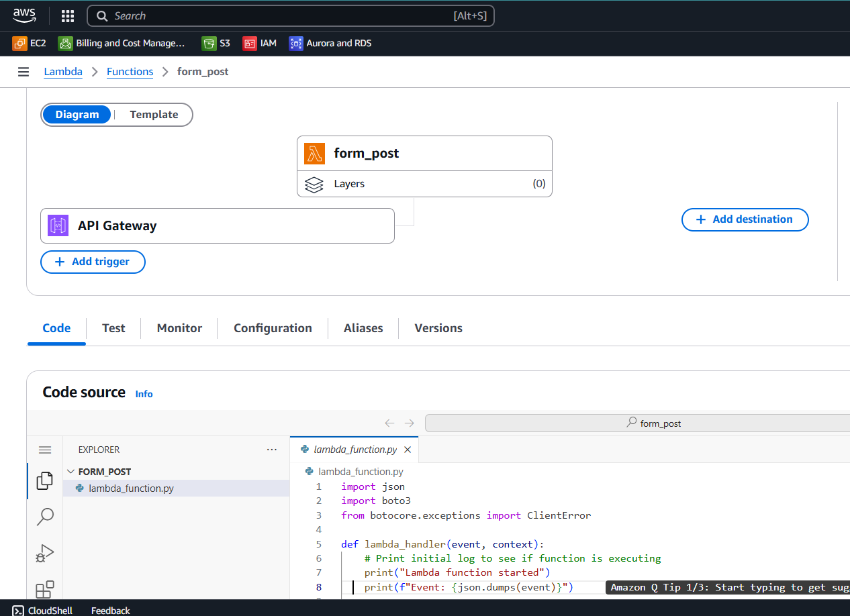Click the form_post Lambda function icon
Screen dimensions: 850x616
[314, 154]
